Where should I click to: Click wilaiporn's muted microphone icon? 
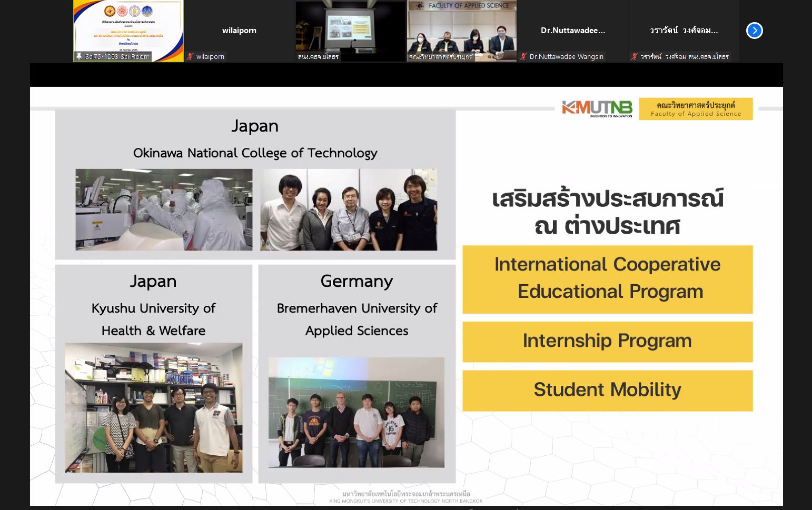point(190,56)
